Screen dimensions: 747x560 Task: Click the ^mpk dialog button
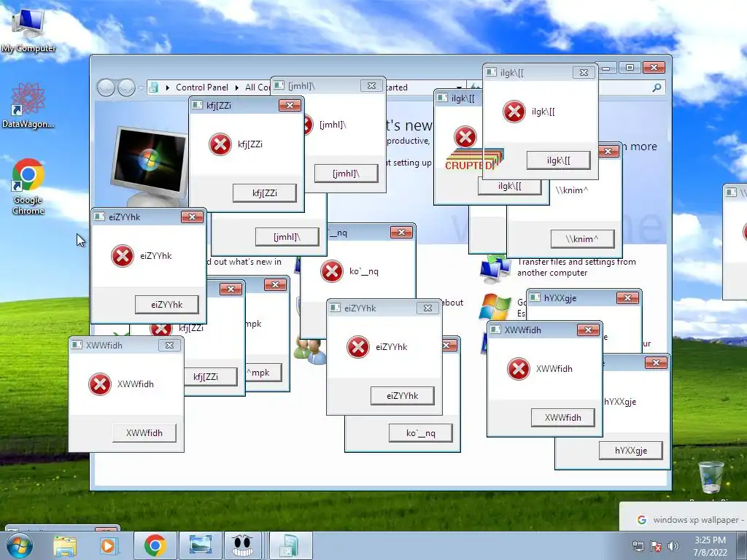tap(263, 373)
